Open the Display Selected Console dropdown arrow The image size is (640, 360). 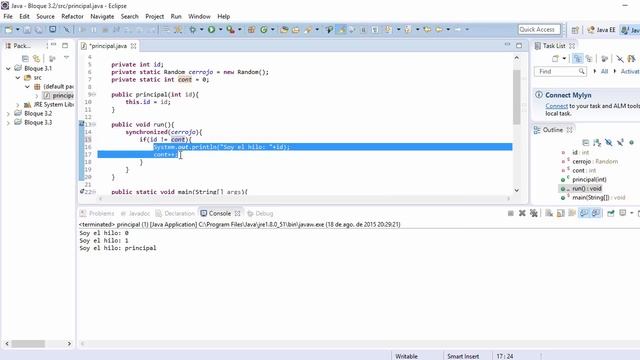[x=631, y=213]
